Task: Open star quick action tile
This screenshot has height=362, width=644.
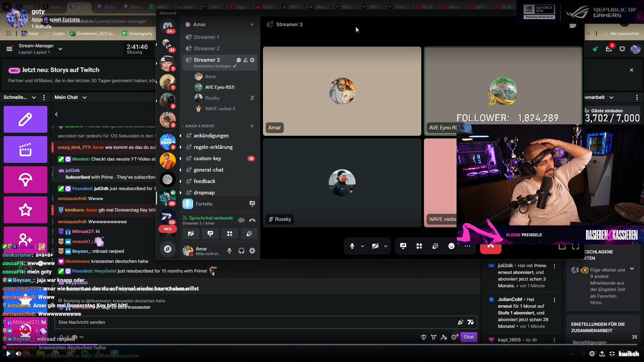Action: pos(25,210)
